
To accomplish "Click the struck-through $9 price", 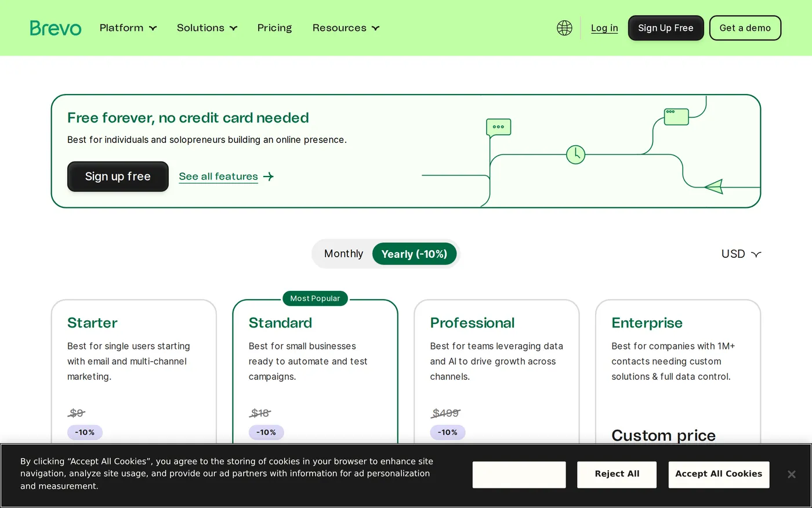I will 77,413.
